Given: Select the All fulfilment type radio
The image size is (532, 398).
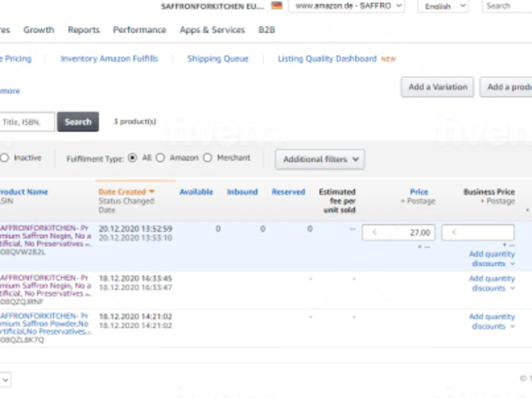Looking at the screenshot, I should click(x=132, y=158).
